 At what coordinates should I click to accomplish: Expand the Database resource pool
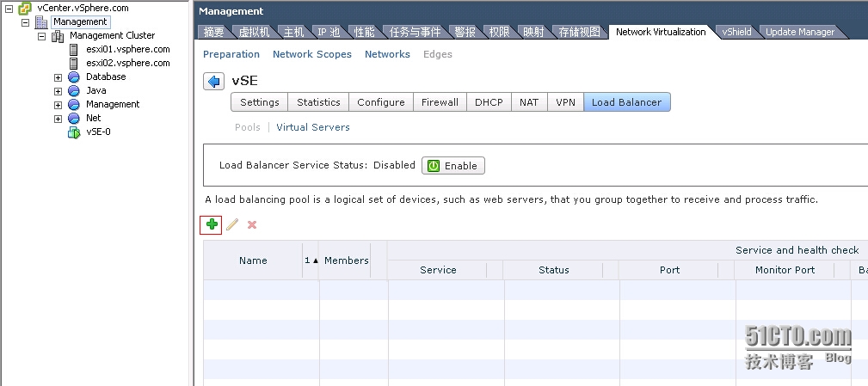tap(58, 77)
